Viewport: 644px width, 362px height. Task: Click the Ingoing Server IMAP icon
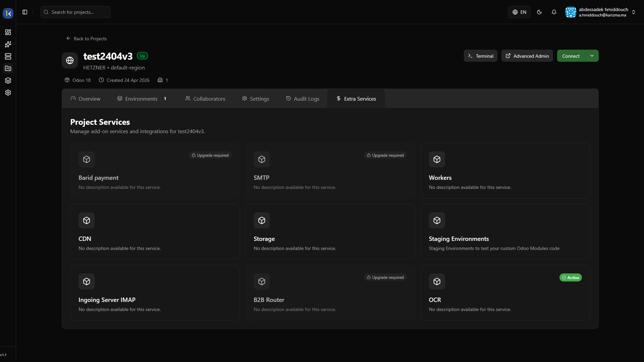(x=87, y=281)
